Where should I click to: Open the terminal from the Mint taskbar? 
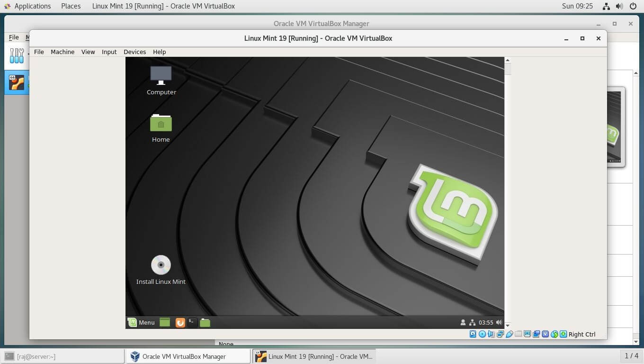(192, 322)
